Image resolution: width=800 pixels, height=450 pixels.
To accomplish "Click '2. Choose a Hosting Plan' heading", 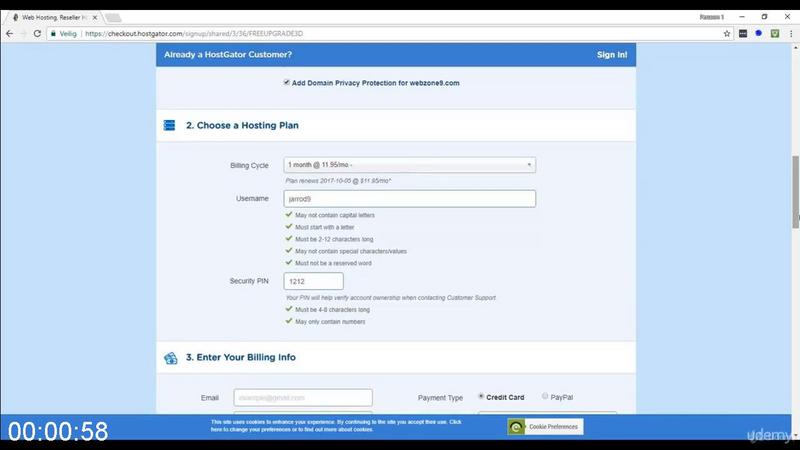I will [x=242, y=126].
